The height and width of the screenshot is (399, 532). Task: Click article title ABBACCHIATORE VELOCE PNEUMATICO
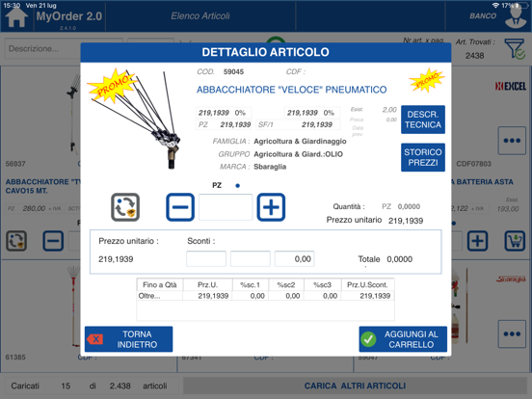click(291, 90)
